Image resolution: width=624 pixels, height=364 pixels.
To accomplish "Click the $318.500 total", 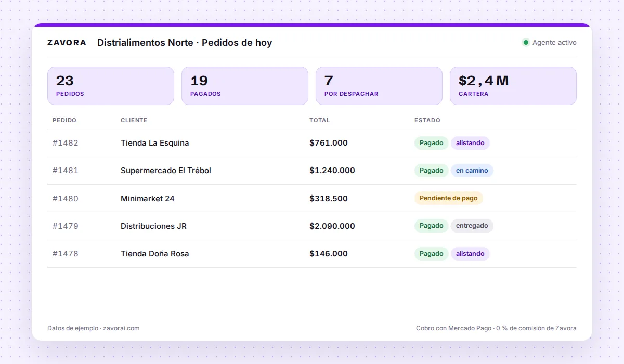I will click(329, 199).
